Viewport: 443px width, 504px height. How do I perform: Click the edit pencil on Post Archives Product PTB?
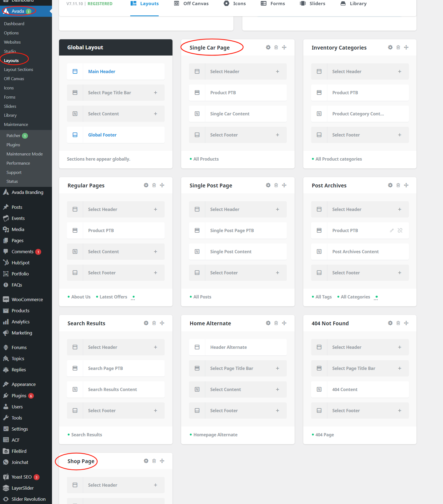(x=392, y=230)
